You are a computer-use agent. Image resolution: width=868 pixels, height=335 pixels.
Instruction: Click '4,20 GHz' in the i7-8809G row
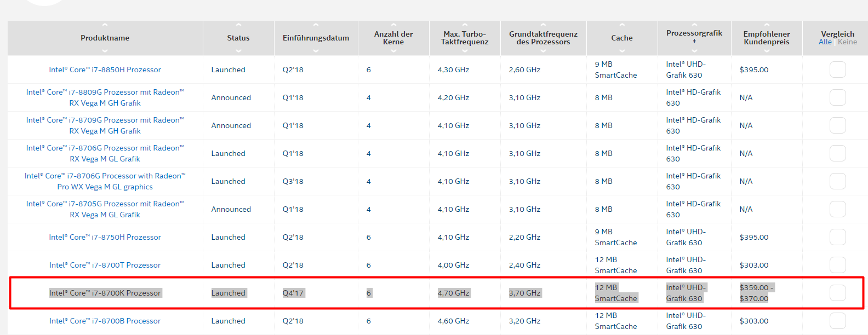(453, 97)
